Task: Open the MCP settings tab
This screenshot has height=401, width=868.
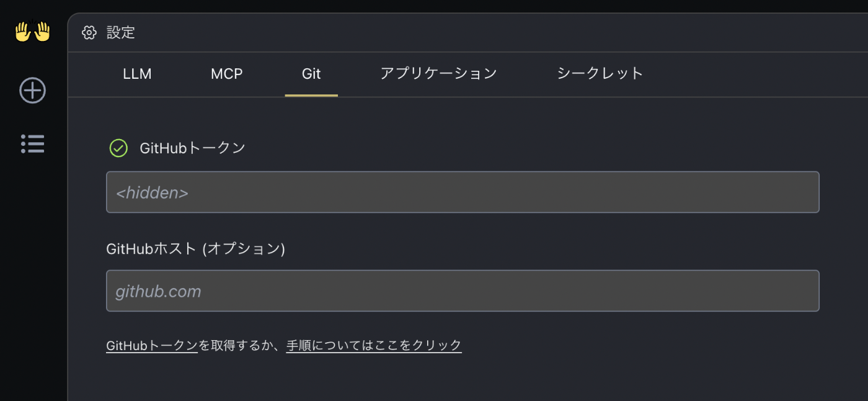Action: 227,74
